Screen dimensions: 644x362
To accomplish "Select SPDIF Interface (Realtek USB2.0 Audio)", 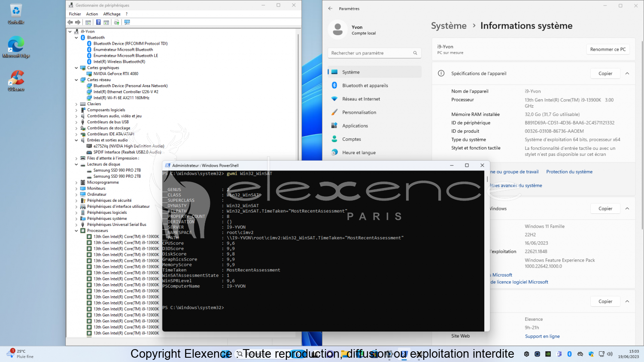I will 127,152.
